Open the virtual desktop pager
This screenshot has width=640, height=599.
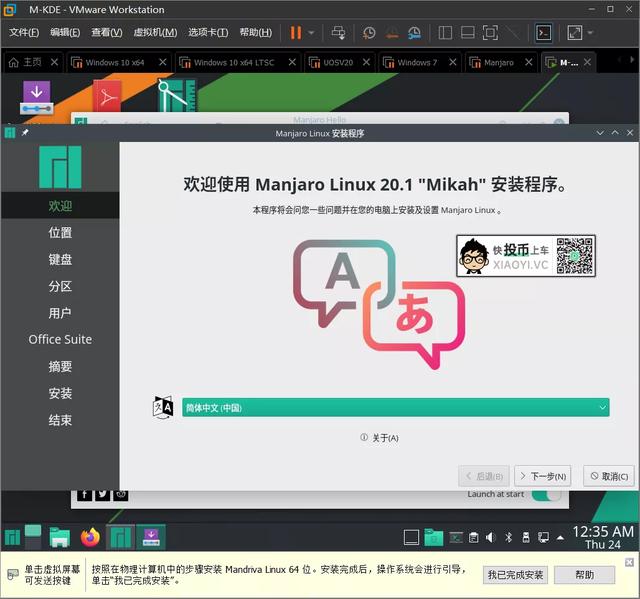coord(33,537)
